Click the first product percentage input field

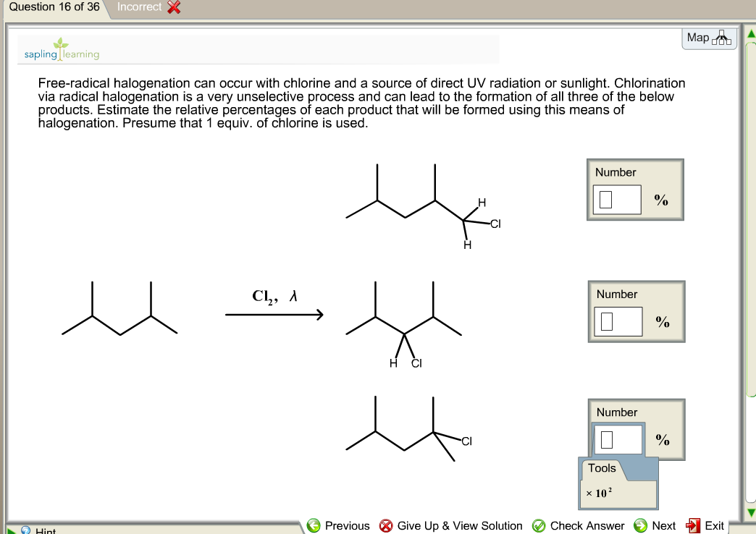click(x=617, y=200)
